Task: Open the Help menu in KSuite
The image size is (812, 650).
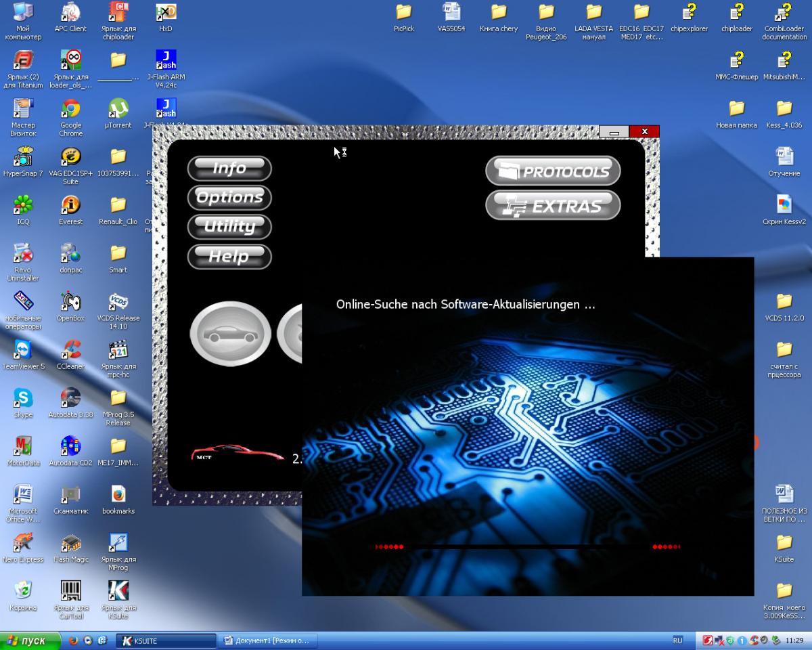Action: [229, 257]
